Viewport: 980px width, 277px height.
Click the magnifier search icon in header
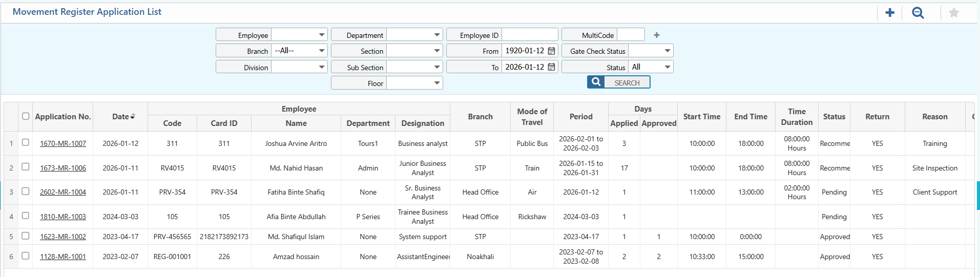[918, 13]
